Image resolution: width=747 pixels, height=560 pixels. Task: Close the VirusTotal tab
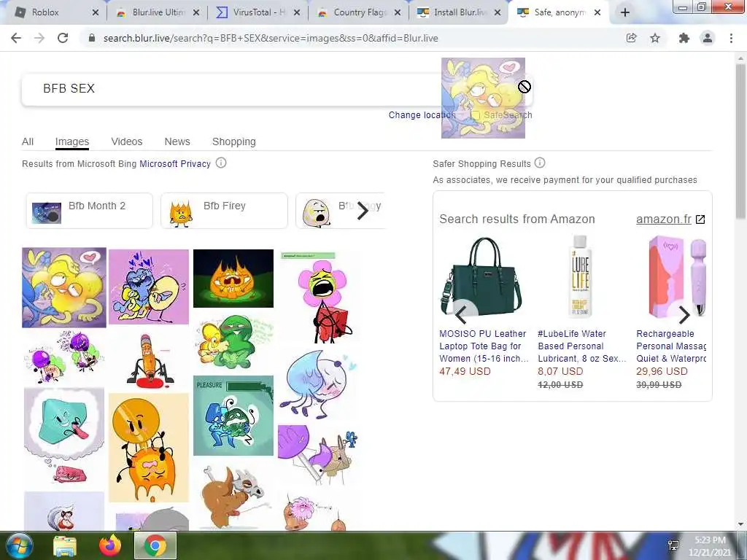click(x=297, y=13)
